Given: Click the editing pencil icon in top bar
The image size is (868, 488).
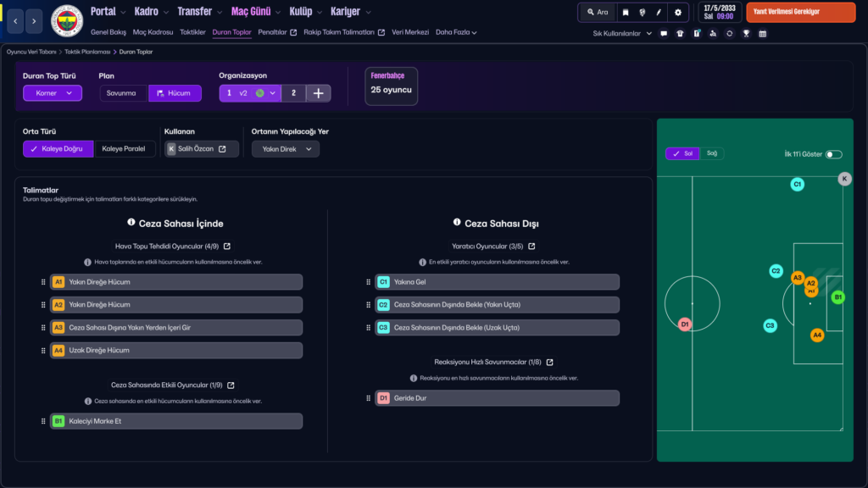Looking at the screenshot, I should 659,13.
